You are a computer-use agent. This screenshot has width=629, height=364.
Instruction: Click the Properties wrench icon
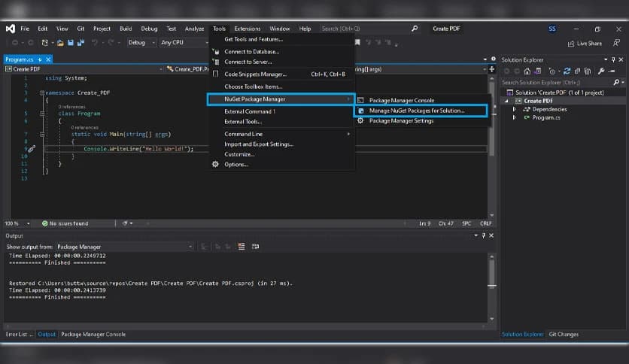click(601, 71)
